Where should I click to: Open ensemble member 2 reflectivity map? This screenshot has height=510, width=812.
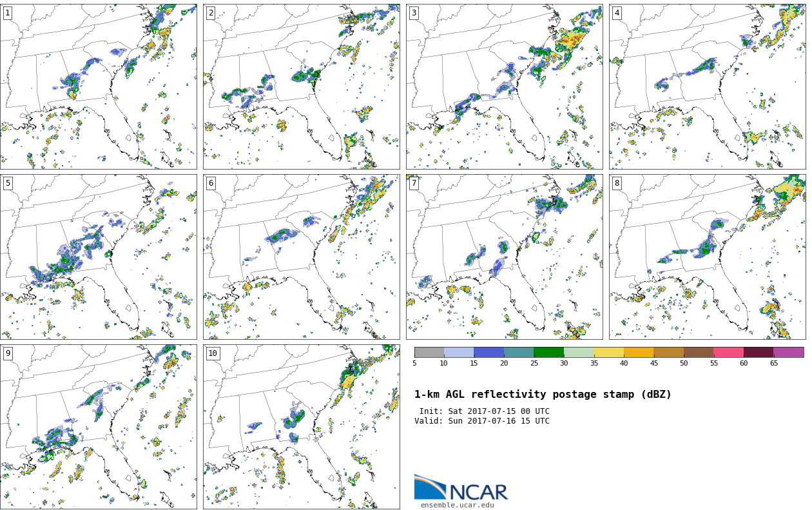pyautogui.click(x=302, y=86)
